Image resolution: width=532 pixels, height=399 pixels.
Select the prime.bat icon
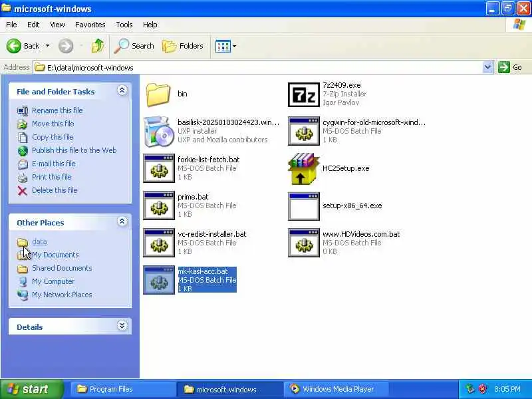click(x=159, y=206)
